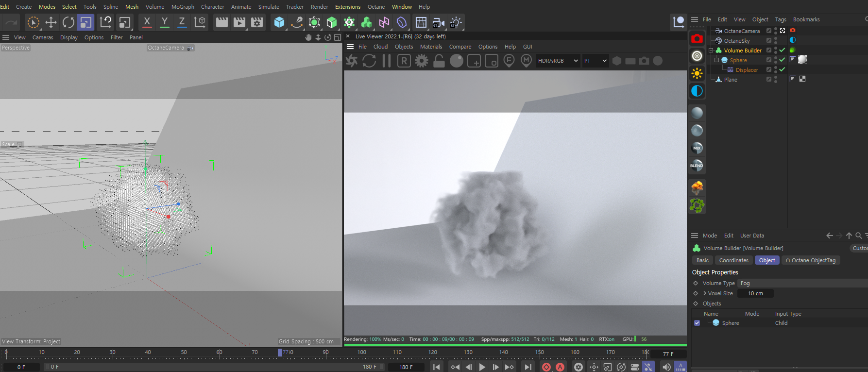Open the HDR/sRGB dropdown
Viewport: 868px width, 372px height.
[x=558, y=61]
